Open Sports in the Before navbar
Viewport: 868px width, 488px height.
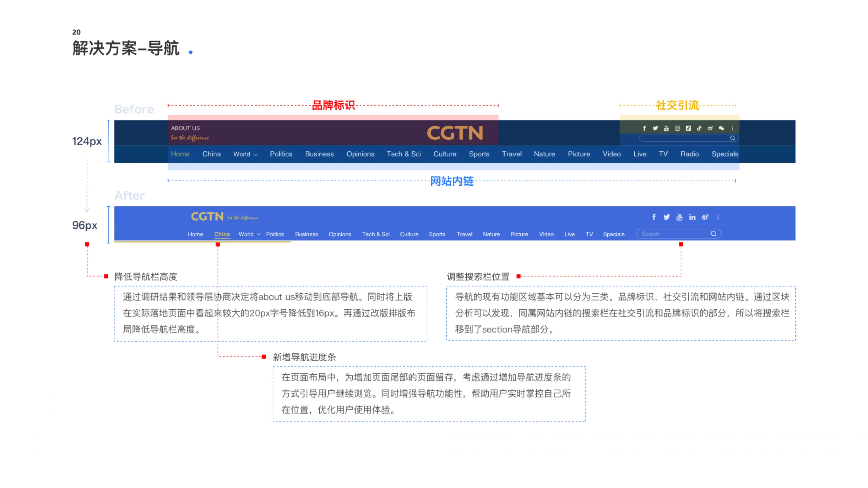(479, 154)
